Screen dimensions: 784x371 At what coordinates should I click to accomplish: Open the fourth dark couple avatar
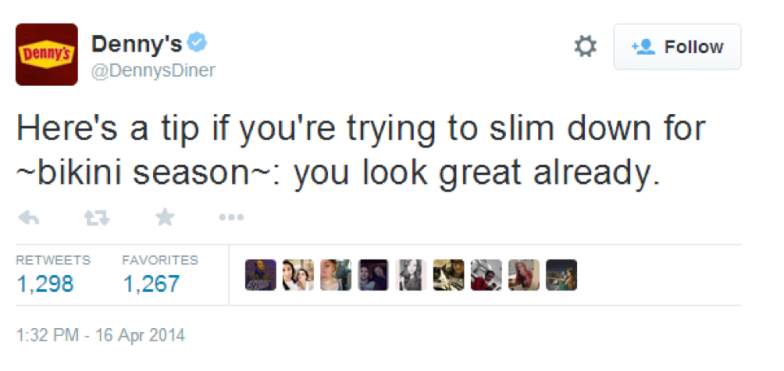(x=373, y=274)
